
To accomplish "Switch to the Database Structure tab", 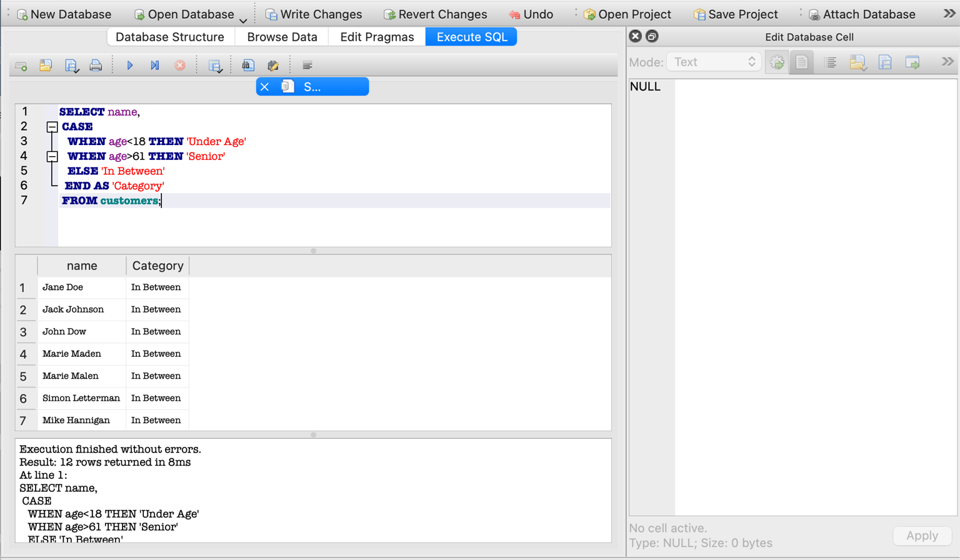I will coord(170,37).
